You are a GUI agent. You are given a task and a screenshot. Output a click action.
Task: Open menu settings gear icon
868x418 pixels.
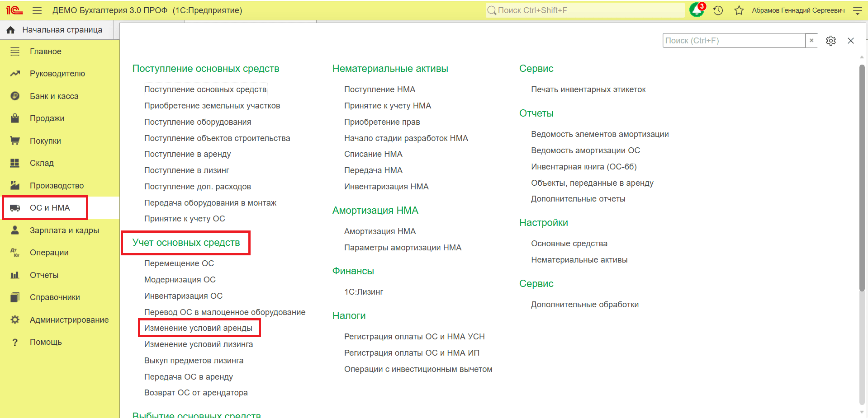[830, 41]
